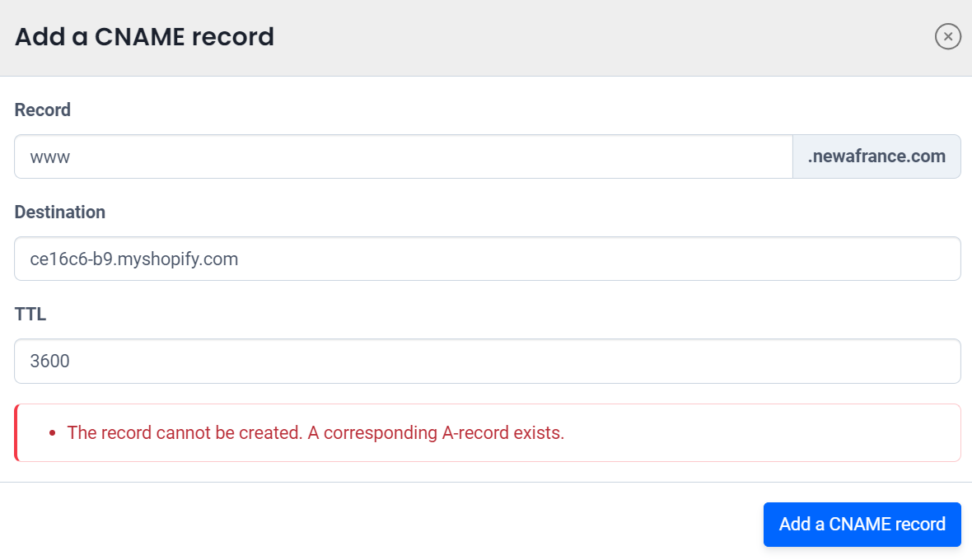The width and height of the screenshot is (972, 560).
Task: Close the Add a CNAME record dialog
Action: (948, 36)
